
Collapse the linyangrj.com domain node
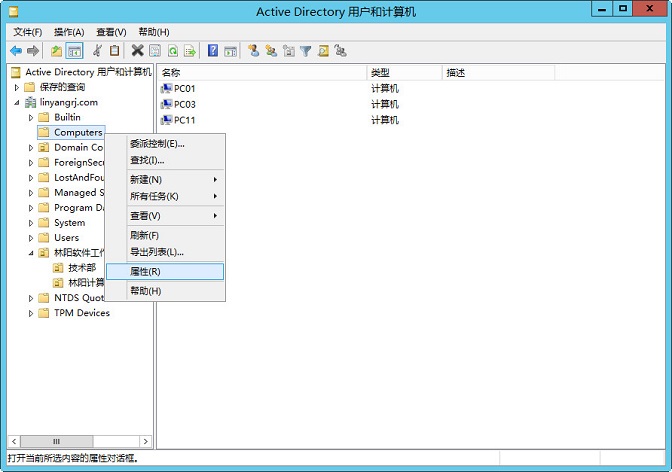pos(17,102)
